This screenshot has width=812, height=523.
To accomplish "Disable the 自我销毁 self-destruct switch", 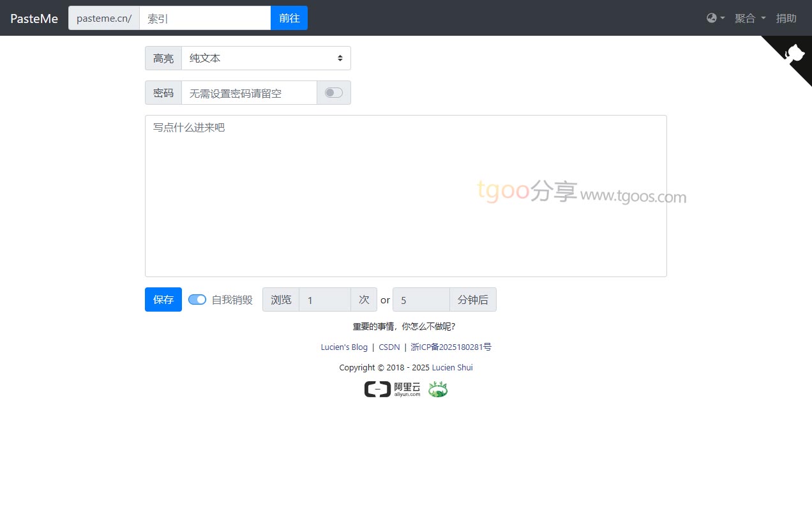I will [x=197, y=299].
